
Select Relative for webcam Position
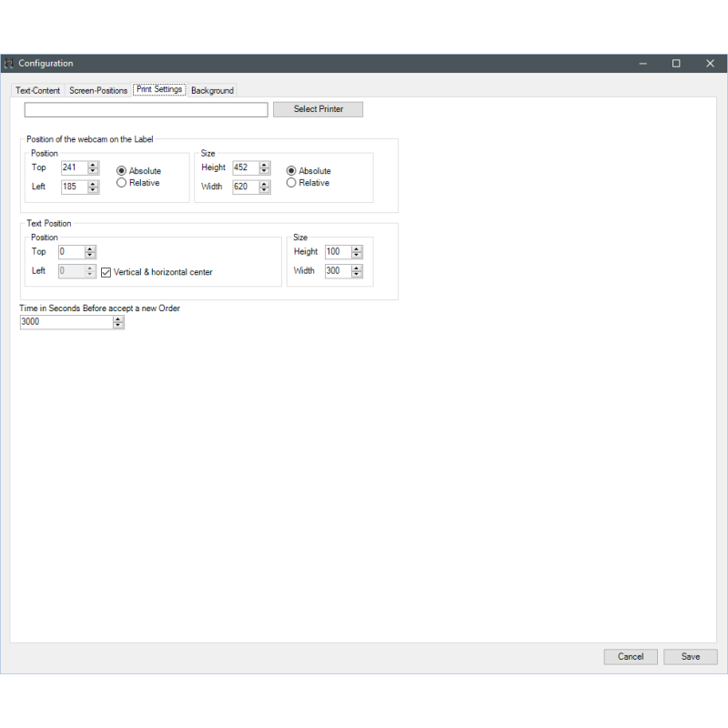122,183
